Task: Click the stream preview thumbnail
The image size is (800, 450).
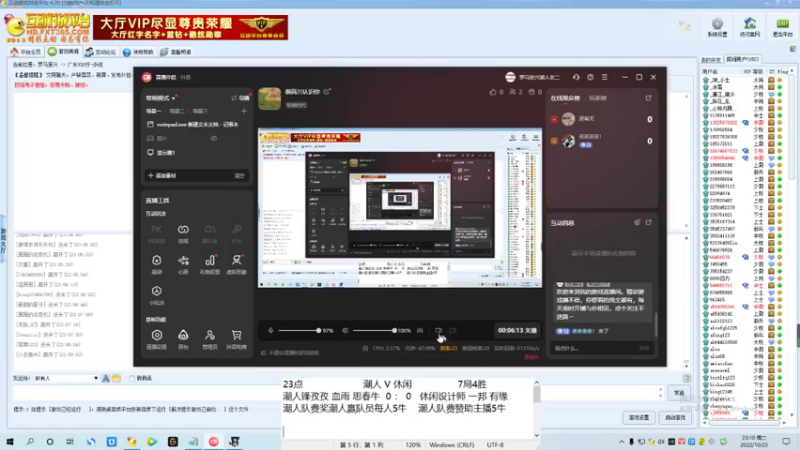Action: [400, 208]
